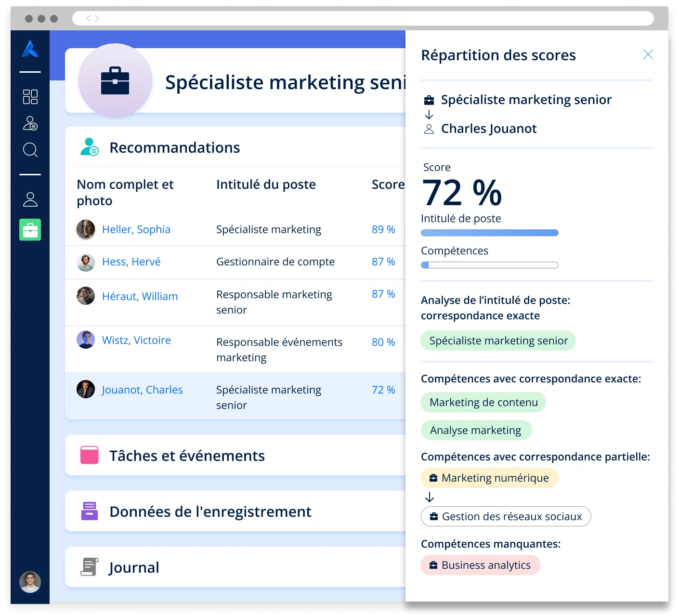Open the candidates contact icon in the sidebar
The width and height of the screenshot is (679, 616).
[30, 123]
